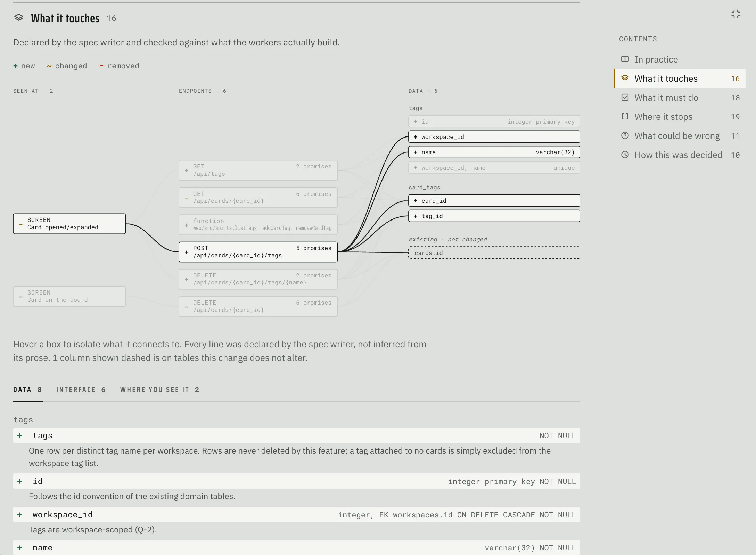Viewport: 756px width, 555px height.
Task: Click the checkbox icon beside What it must do
Action: (625, 97)
